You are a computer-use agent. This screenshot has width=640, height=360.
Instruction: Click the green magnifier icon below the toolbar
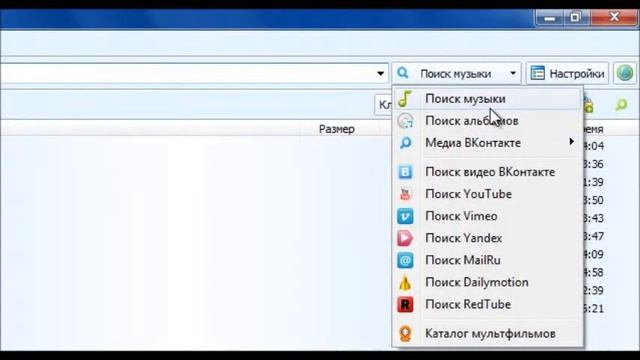621,105
